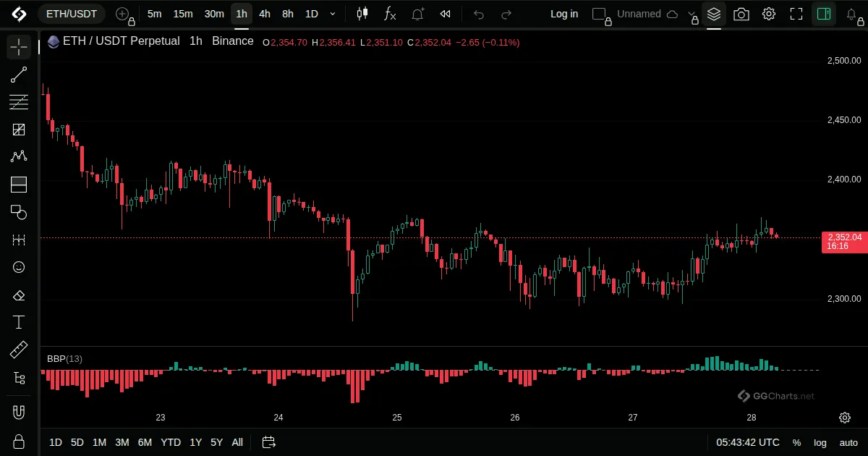The width and height of the screenshot is (868, 456).
Task: Set range to 3M
Action: 122,442
